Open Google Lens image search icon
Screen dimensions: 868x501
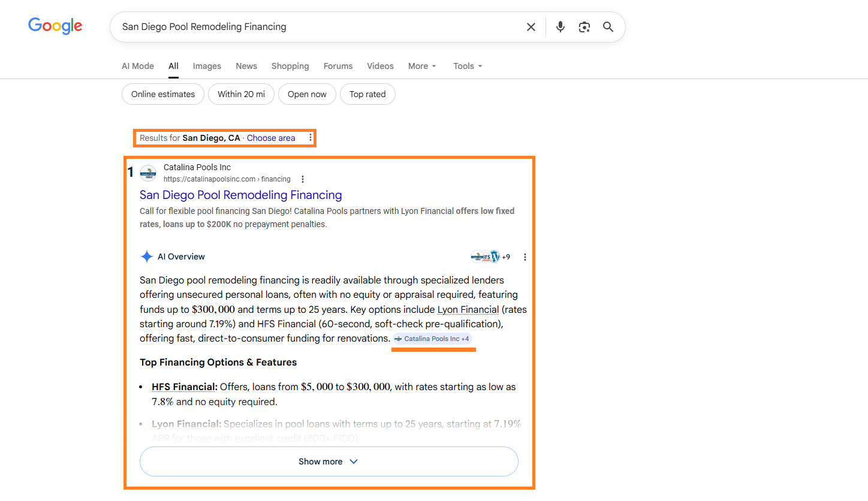pyautogui.click(x=584, y=27)
